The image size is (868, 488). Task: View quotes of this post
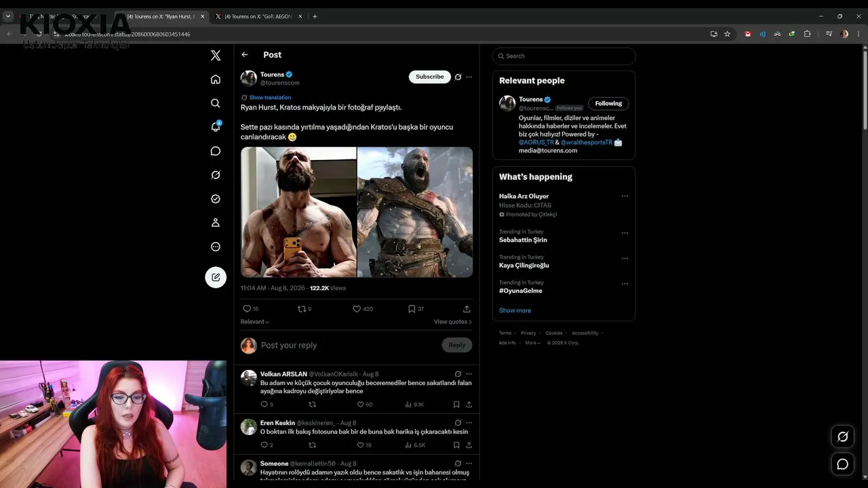point(452,322)
